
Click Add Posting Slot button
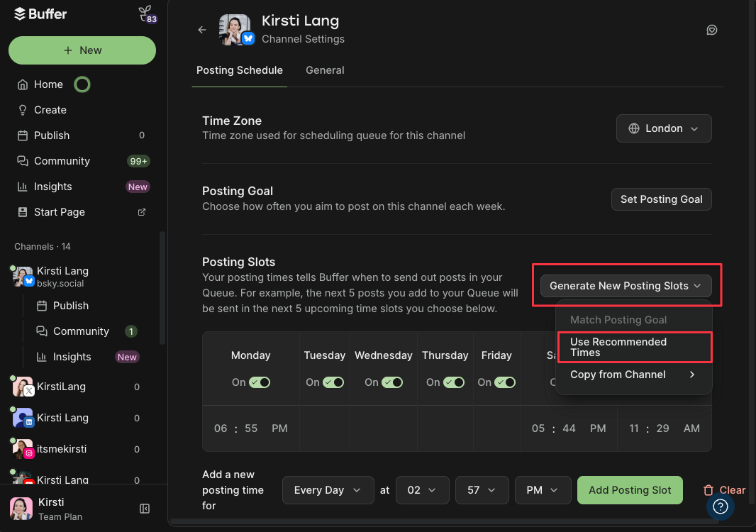point(630,490)
